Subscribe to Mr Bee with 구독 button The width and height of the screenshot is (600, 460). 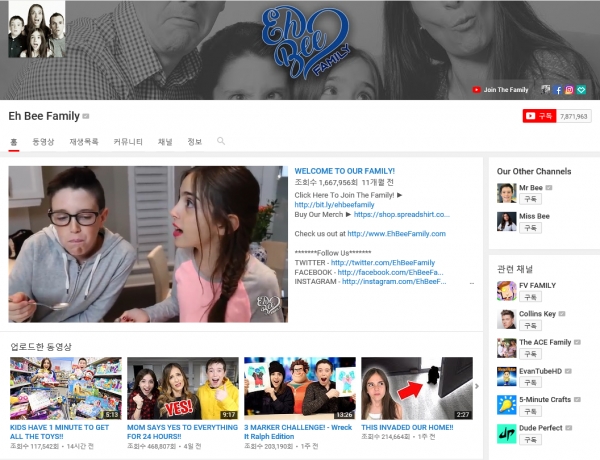[x=530, y=199]
